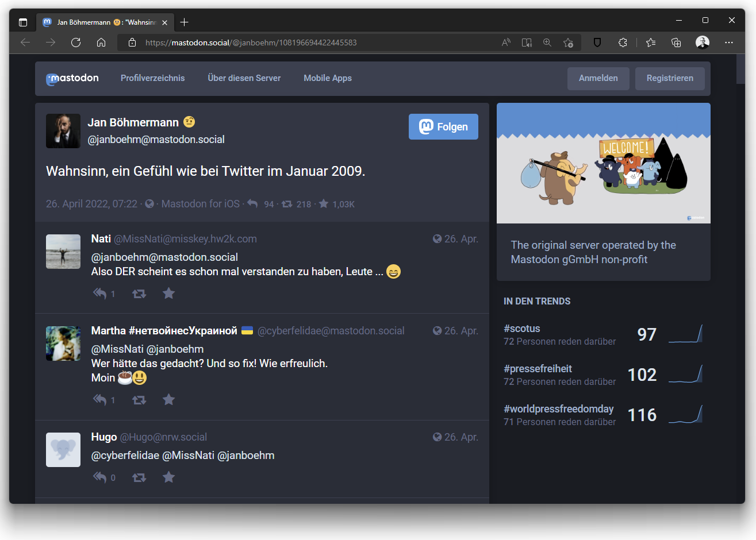The image size is (756, 540).
Task: Open Hugo's profile name
Action: 104,437
